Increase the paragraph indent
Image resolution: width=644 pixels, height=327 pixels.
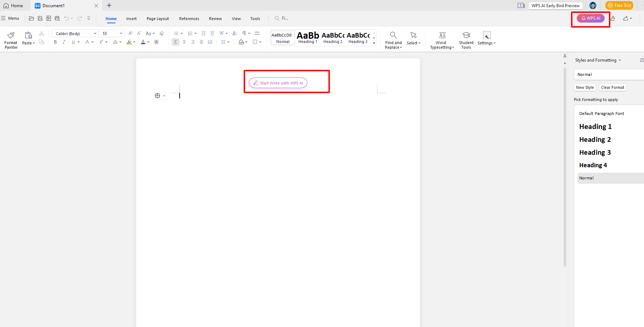[212, 33]
